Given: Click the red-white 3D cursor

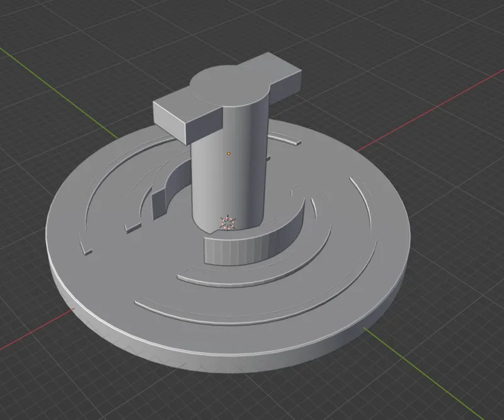Looking at the screenshot, I should [228, 223].
